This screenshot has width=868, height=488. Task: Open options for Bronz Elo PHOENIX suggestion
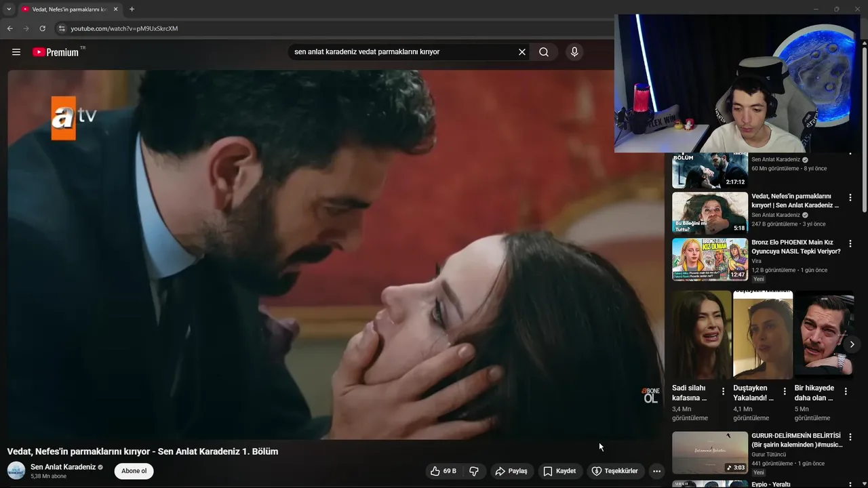point(850,244)
